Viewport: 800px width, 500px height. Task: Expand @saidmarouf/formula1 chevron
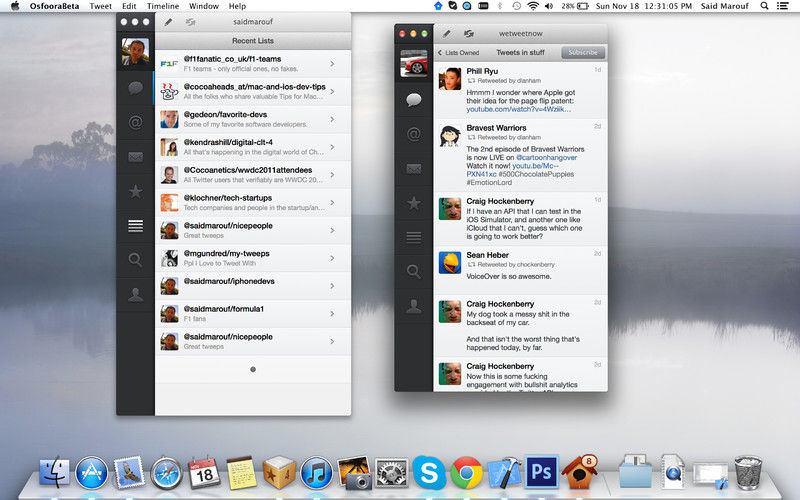[x=332, y=314]
